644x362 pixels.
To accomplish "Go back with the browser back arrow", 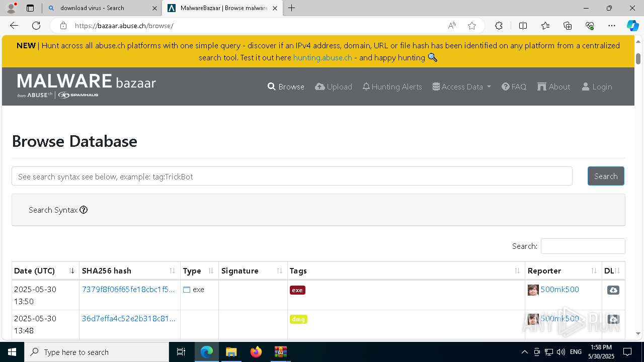I will (x=14, y=26).
